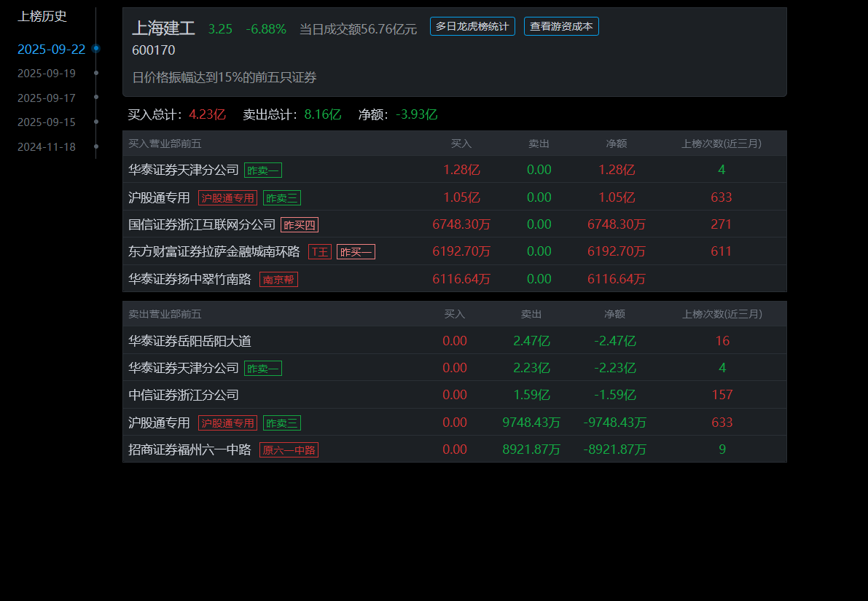The height and width of the screenshot is (601, 868).
Task: Click the 1.05亿 buy amount cell
Action: click(461, 197)
